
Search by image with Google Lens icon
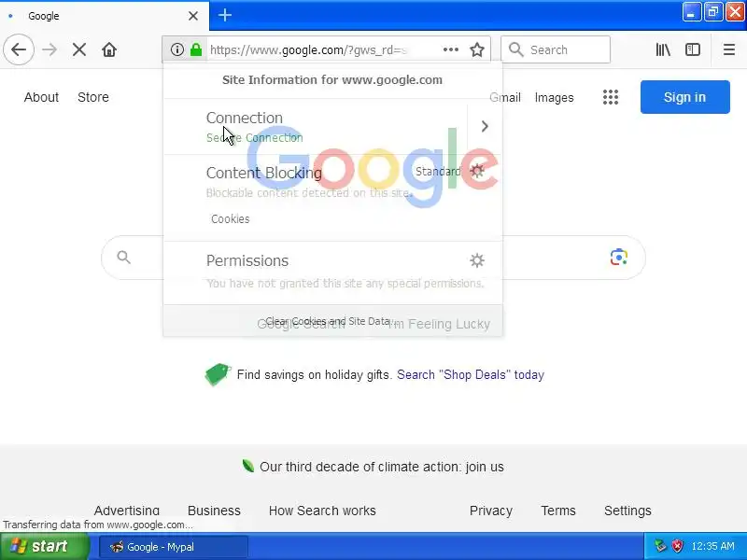(618, 258)
